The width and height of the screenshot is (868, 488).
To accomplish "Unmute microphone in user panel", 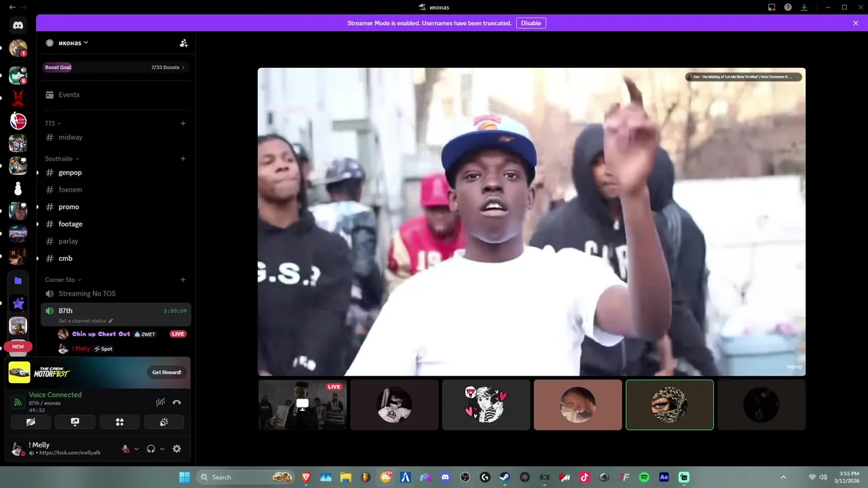I will [x=125, y=449].
